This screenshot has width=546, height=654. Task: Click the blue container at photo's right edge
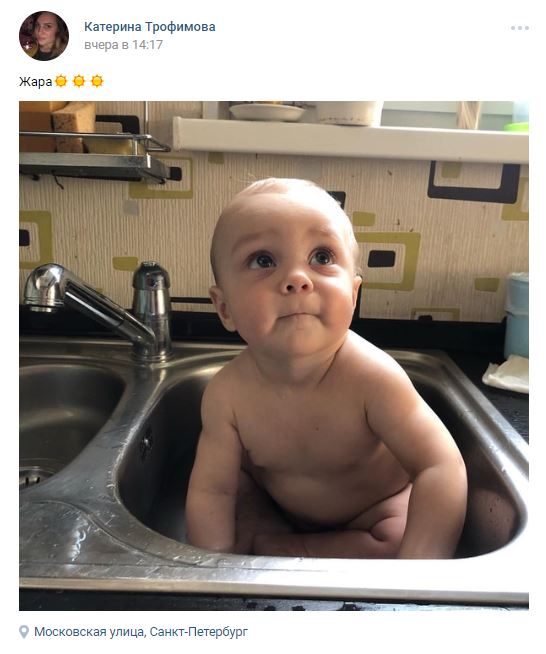[x=516, y=315]
